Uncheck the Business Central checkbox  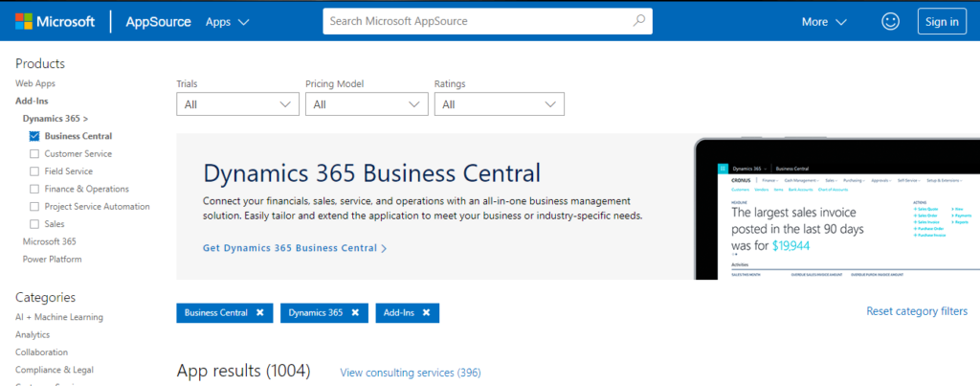coord(34,136)
